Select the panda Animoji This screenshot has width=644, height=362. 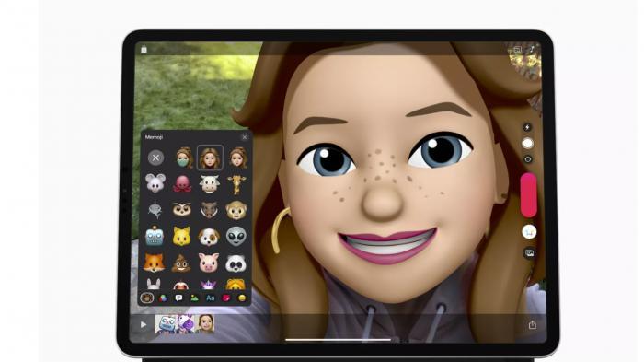[236, 263]
